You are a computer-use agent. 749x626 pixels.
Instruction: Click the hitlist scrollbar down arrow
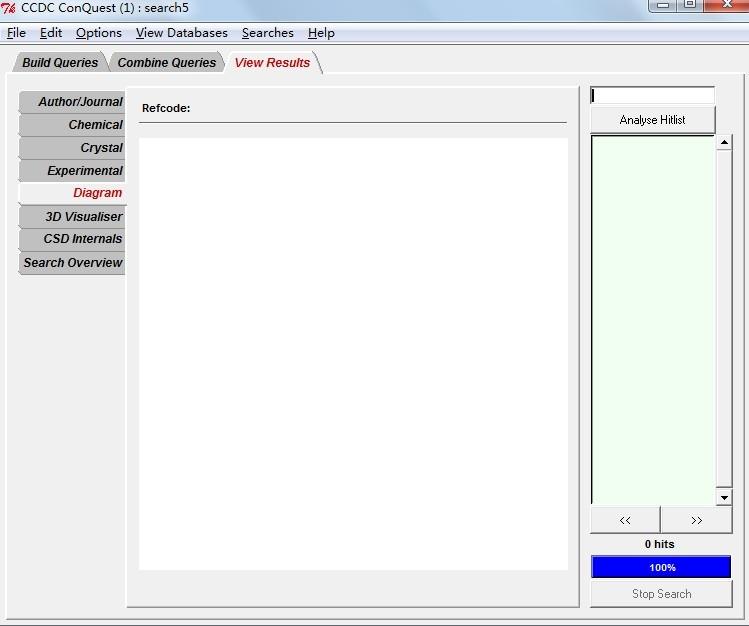click(x=724, y=498)
